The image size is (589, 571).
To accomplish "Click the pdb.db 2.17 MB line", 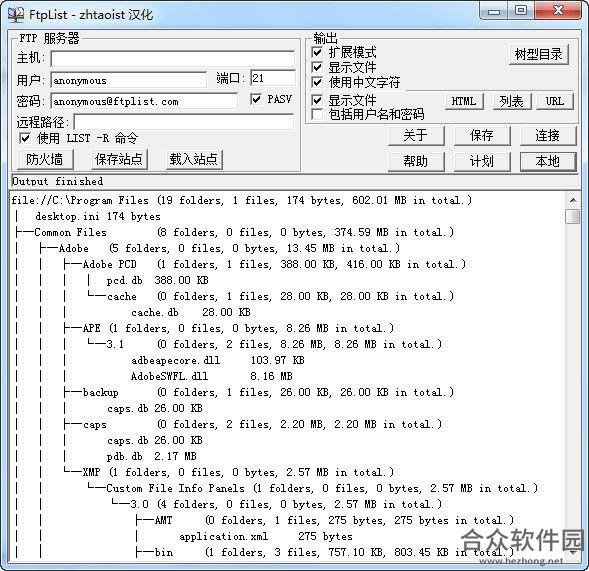I will click(x=151, y=456).
